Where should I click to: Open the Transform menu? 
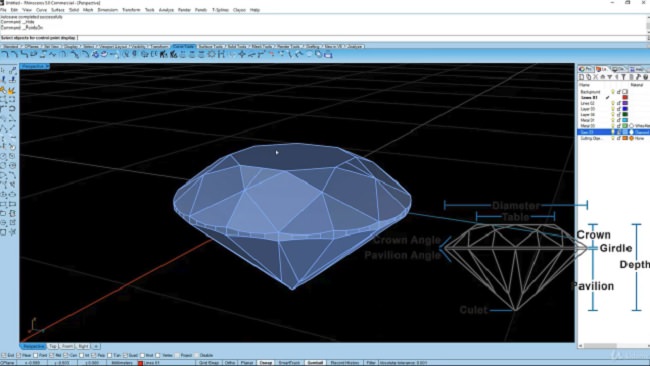(131, 10)
